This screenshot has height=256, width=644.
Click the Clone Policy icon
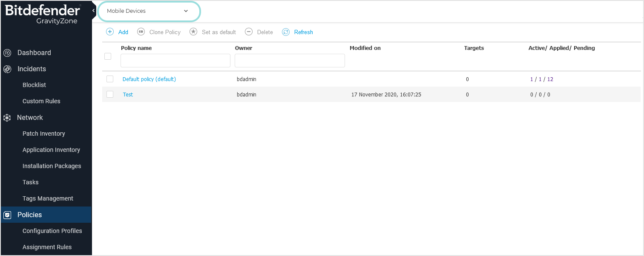tap(141, 32)
